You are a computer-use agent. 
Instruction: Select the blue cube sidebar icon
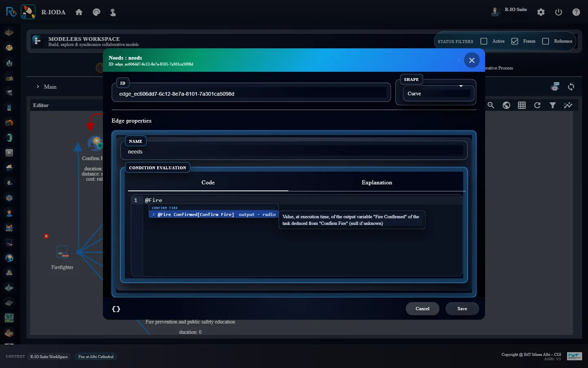[x=9, y=198]
